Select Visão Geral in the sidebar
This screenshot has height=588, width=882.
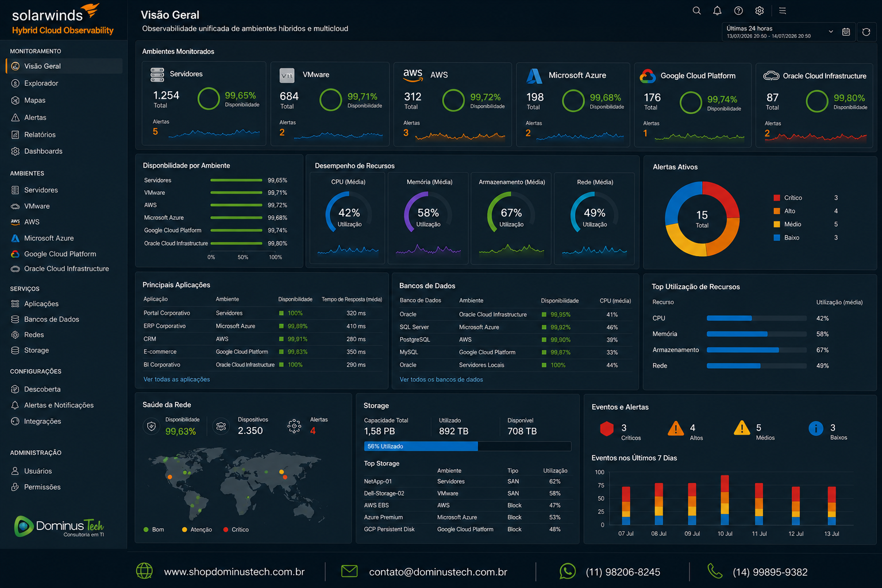(64, 66)
